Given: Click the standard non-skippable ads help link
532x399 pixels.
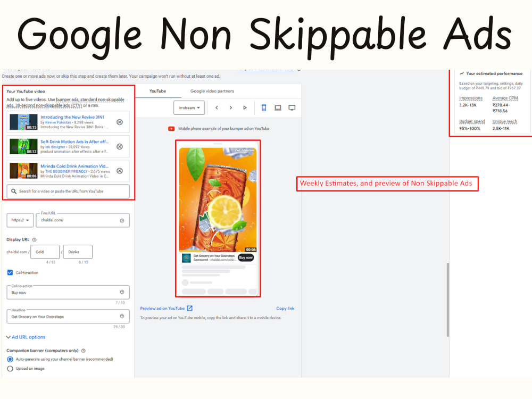Looking at the screenshot, I should click(102, 99).
